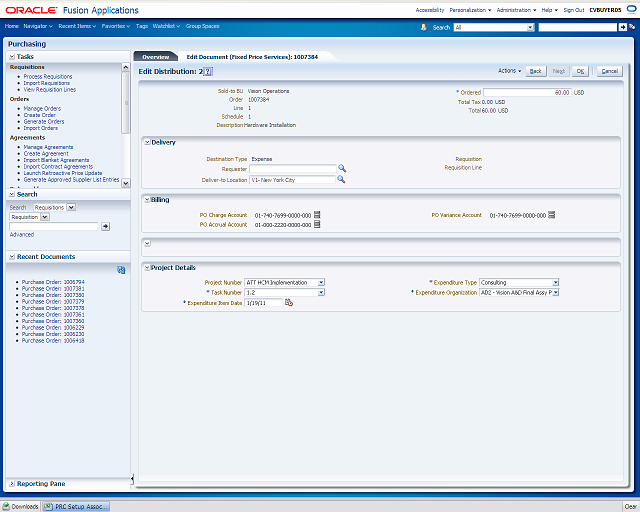Viewport: 640px width, 512px height.
Task: Open the Expenditure Item Date calendar picker
Action: point(289,303)
